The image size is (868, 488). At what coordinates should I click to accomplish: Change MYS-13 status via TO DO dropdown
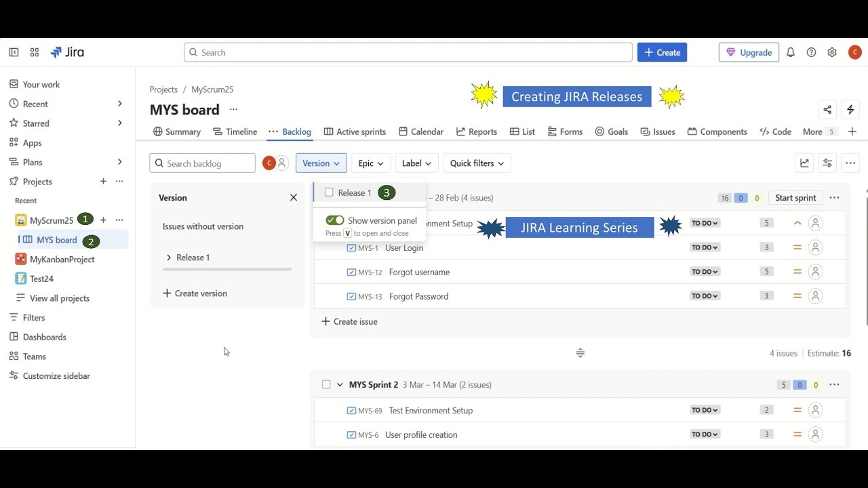pyautogui.click(x=705, y=296)
